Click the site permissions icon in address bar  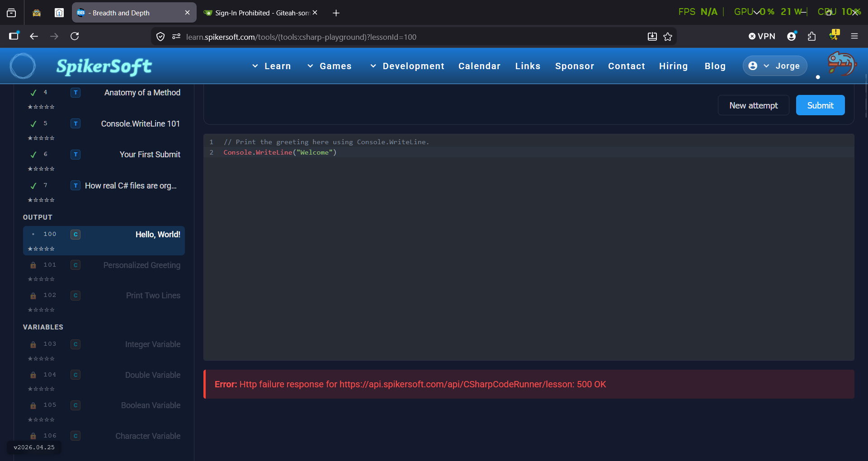(176, 37)
